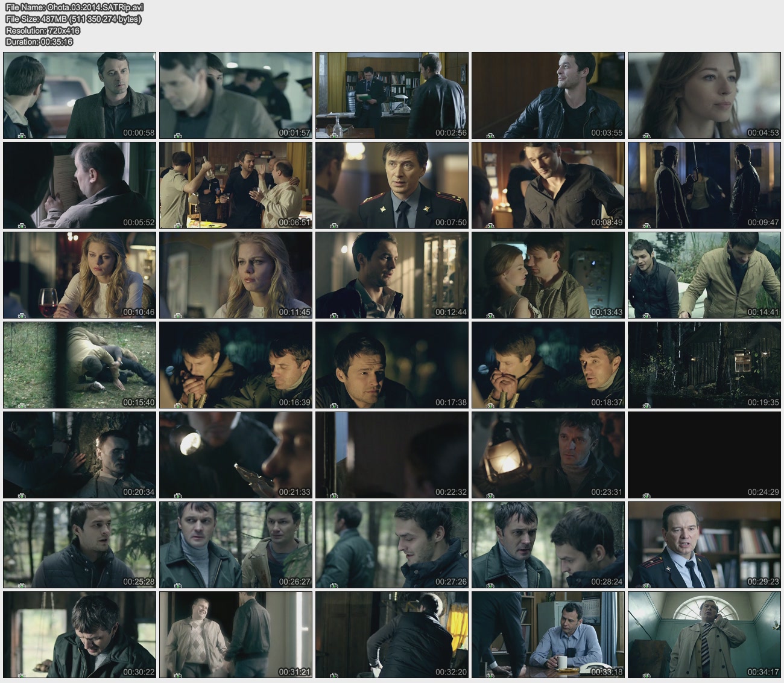The height and width of the screenshot is (683, 784).
Task: Click the Duration 00:35:16 text
Action: click(39, 42)
